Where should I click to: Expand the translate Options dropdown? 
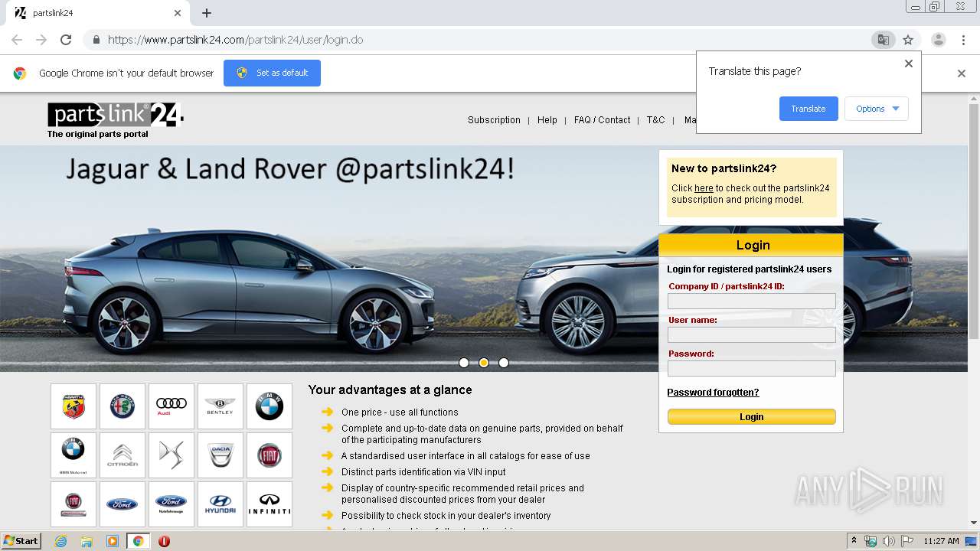[877, 109]
